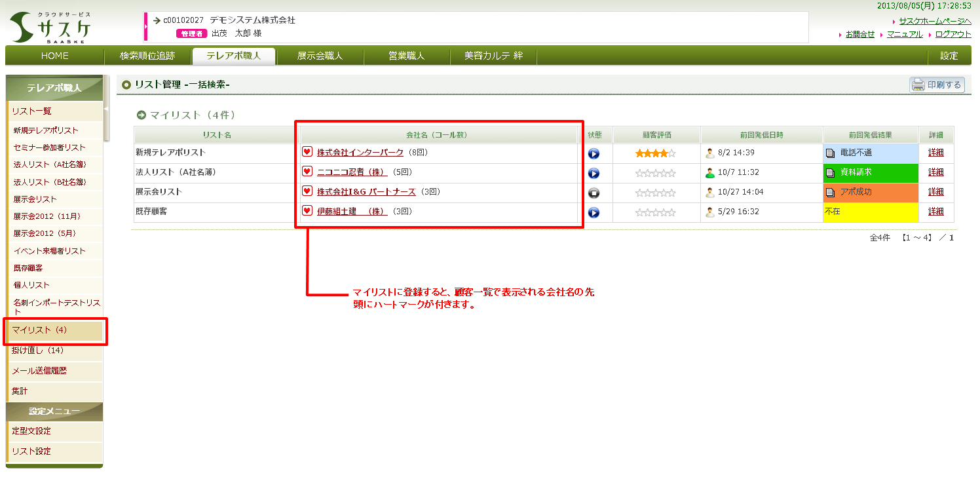Click the stop status icon in 展示会リスト row

point(594,193)
